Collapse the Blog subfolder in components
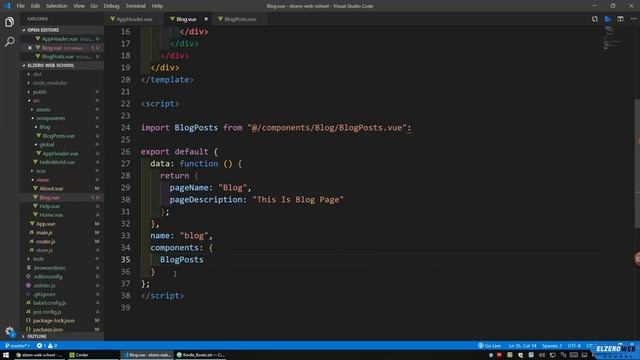Image resolution: width=640 pixels, height=360 pixels. (x=44, y=127)
